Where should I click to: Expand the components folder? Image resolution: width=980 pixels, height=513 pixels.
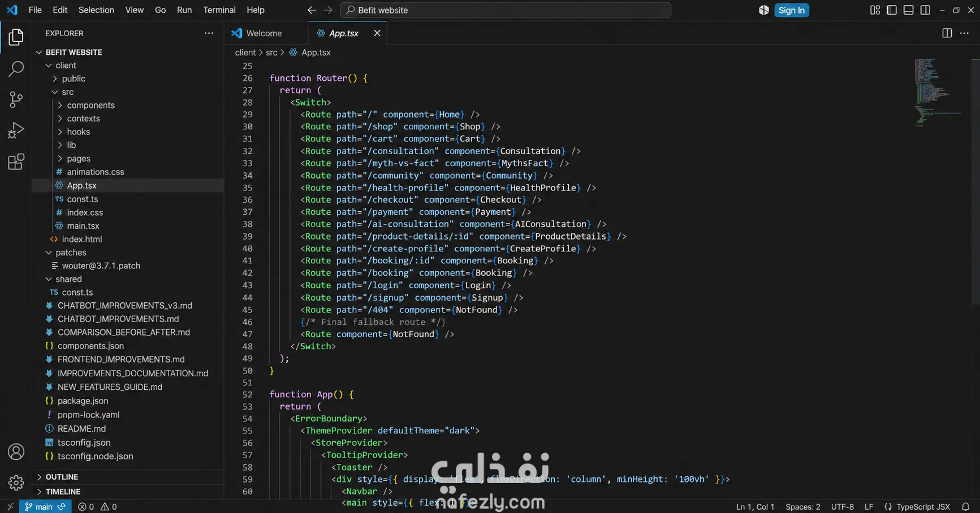90,105
